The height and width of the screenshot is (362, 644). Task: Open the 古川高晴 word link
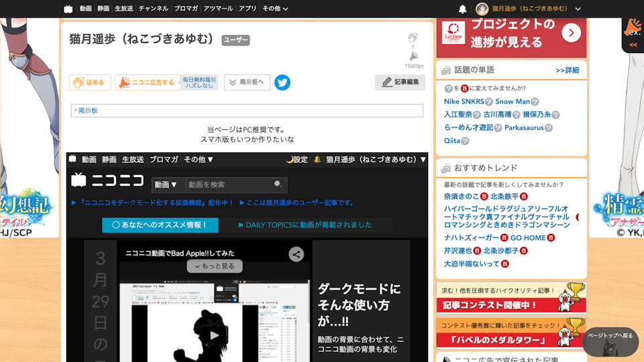(497, 115)
